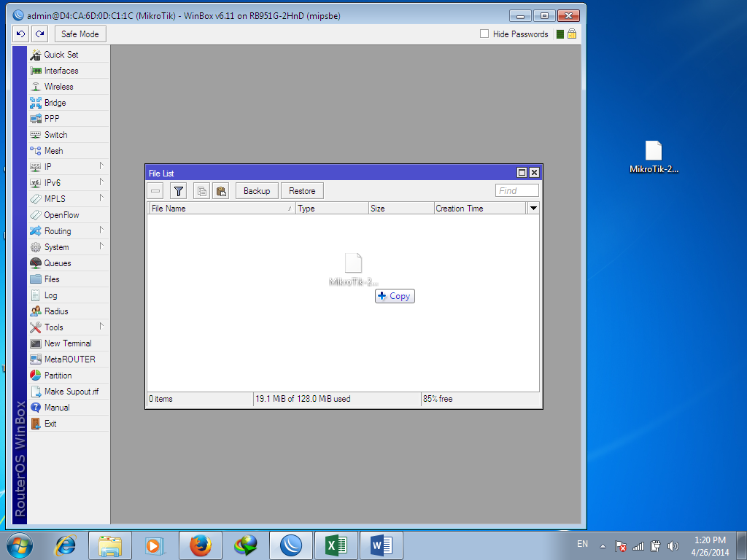
Task: Click the filter funnel icon in File List
Action: (179, 191)
